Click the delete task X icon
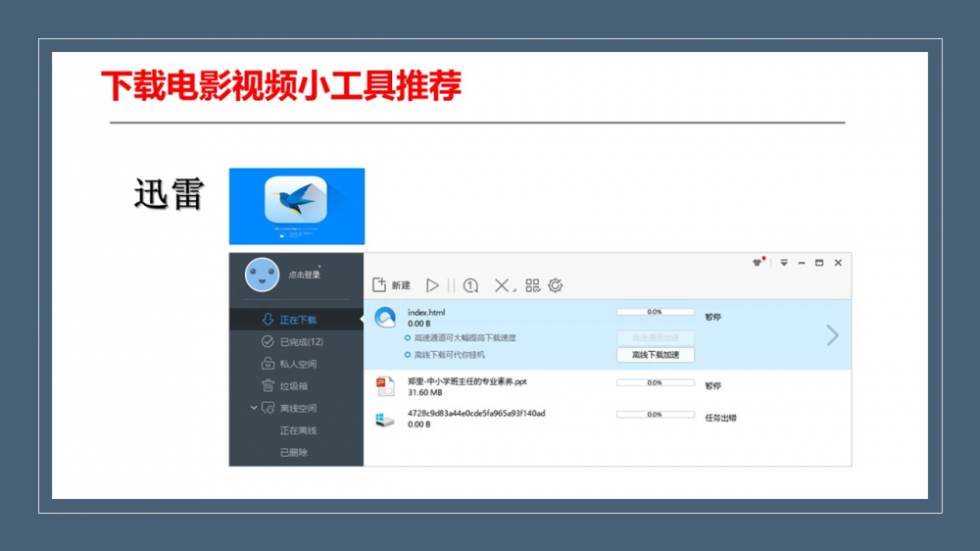The image size is (980, 551). tap(502, 285)
